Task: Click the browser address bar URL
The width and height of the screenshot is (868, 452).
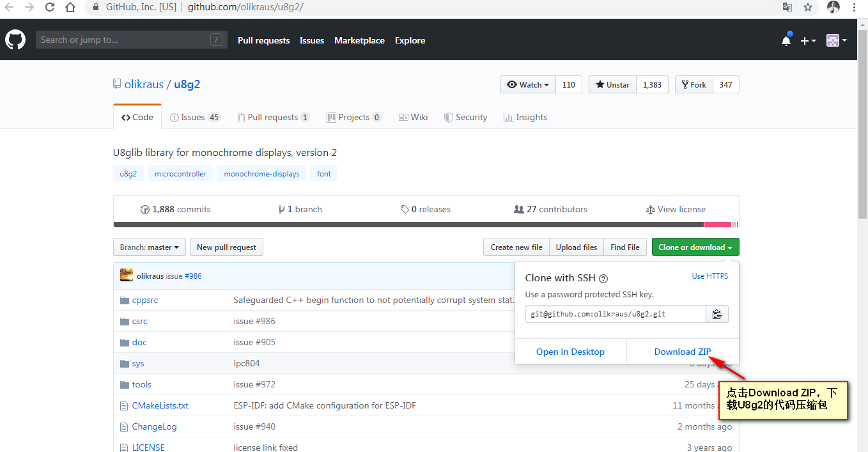Action: tap(245, 8)
